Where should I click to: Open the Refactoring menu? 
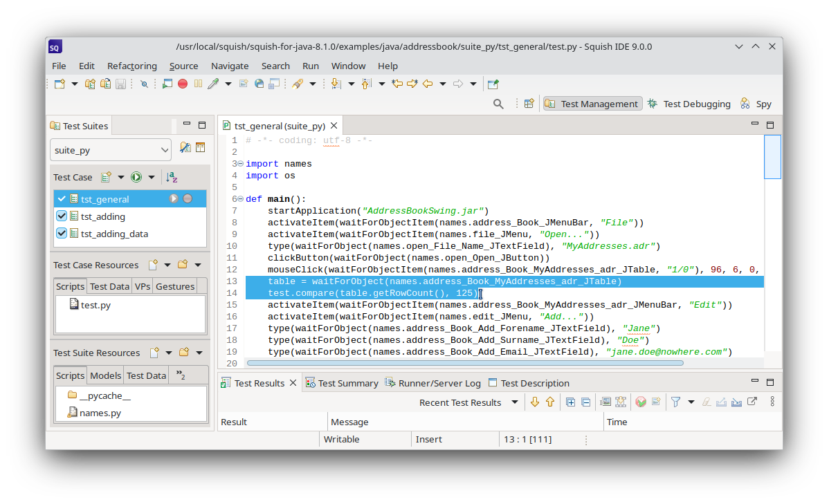point(131,66)
